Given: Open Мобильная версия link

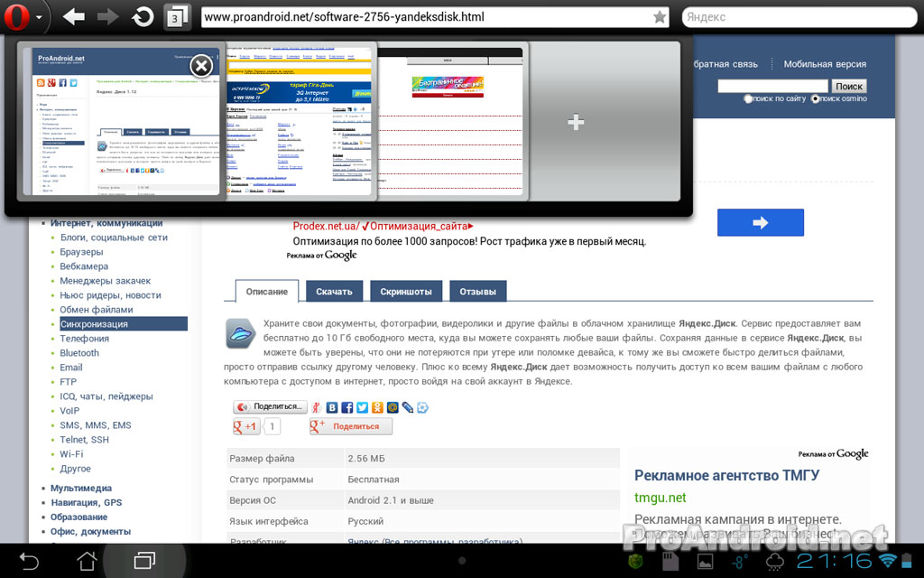Looking at the screenshot, I should pyautogui.click(x=825, y=64).
